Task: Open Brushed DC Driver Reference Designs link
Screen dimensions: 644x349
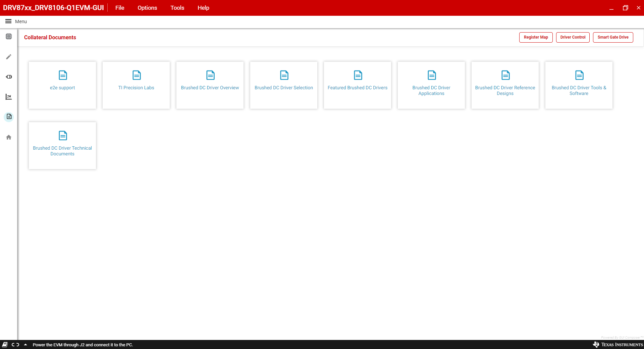Action: tap(505, 91)
